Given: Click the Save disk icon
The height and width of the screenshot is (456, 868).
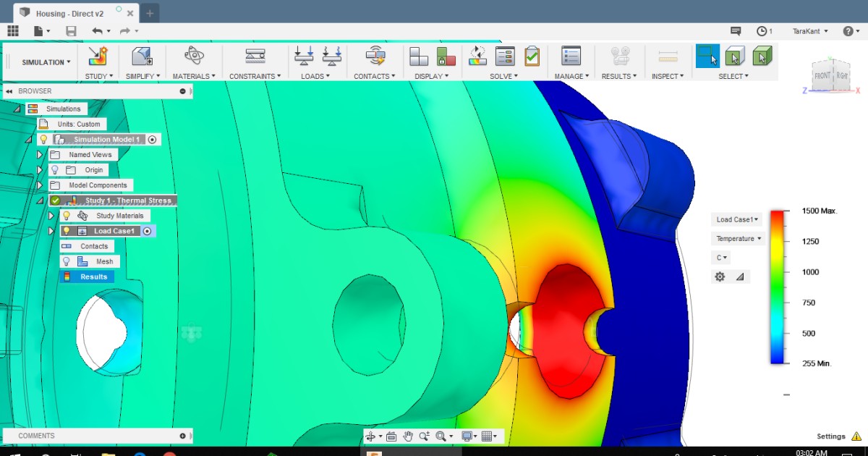Looking at the screenshot, I should coord(71,31).
